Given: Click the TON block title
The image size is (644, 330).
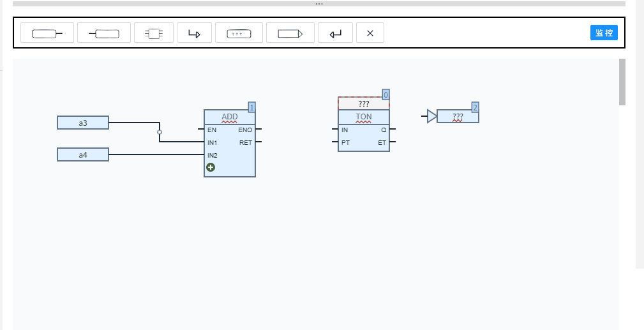Looking at the screenshot, I should [363, 117].
